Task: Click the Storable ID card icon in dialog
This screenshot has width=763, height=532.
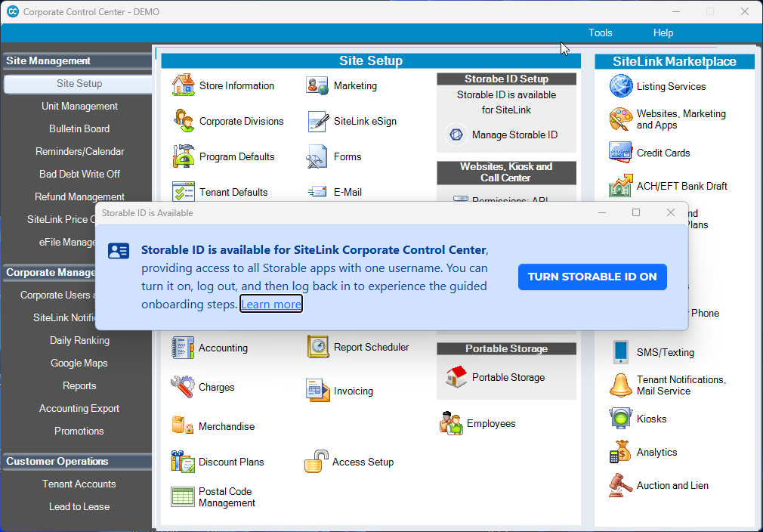Action: pos(119,251)
